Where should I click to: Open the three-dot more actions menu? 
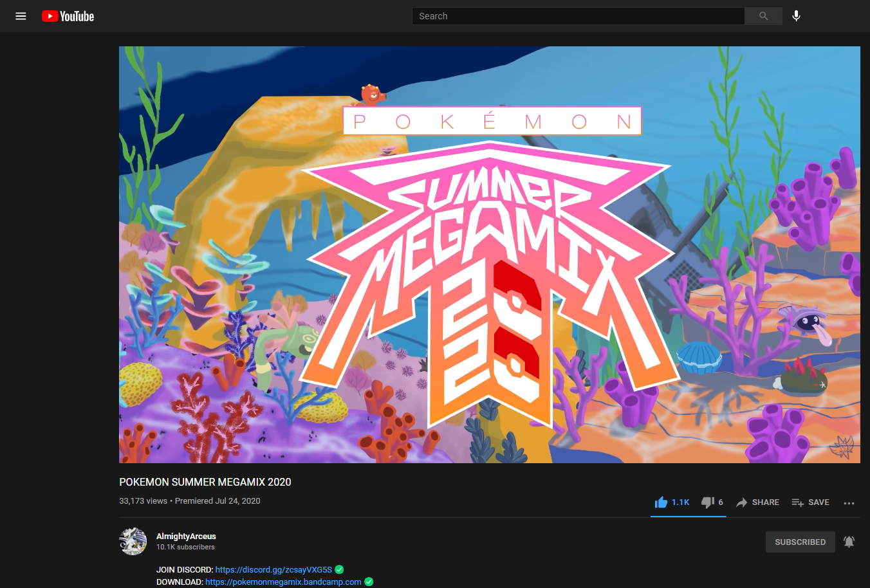849,503
